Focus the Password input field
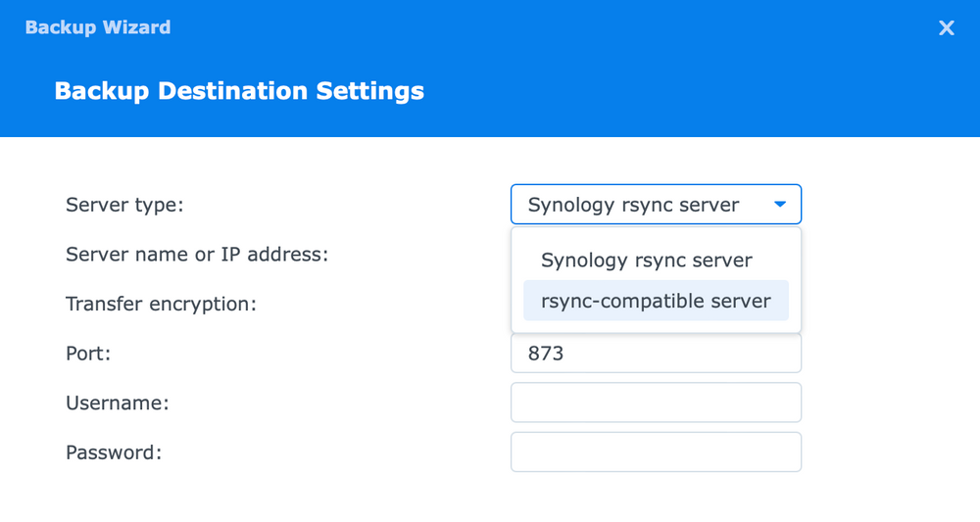The width and height of the screenshot is (980, 522). click(x=656, y=452)
